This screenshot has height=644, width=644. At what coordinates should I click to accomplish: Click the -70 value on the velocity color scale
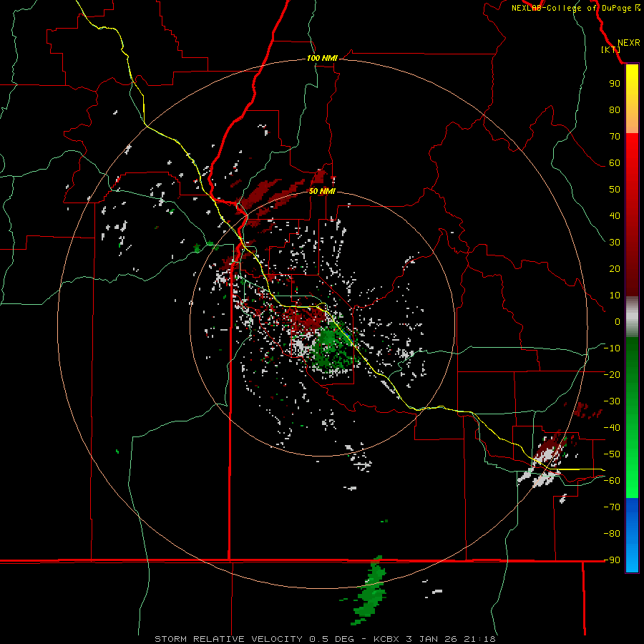pyautogui.click(x=612, y=507)
